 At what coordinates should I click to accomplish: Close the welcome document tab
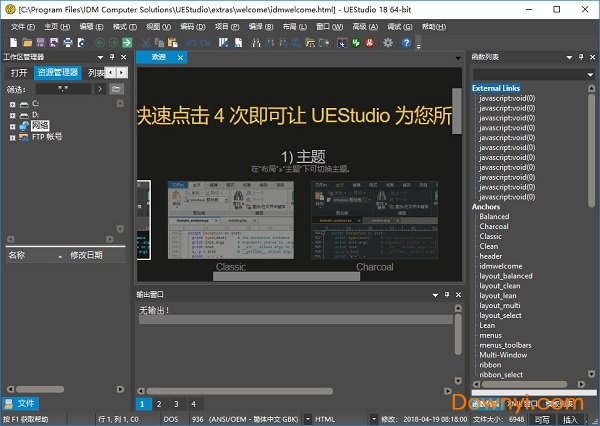(180, 58)
